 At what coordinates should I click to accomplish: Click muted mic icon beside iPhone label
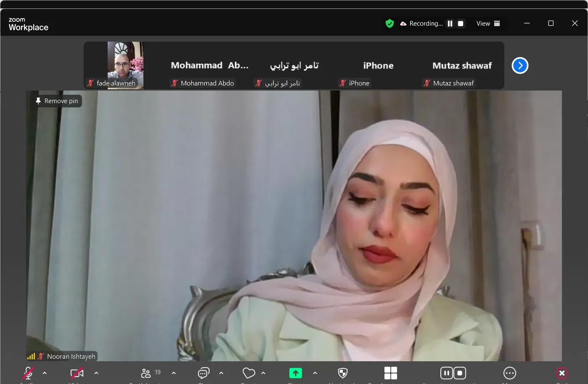(x=343, y=83)
